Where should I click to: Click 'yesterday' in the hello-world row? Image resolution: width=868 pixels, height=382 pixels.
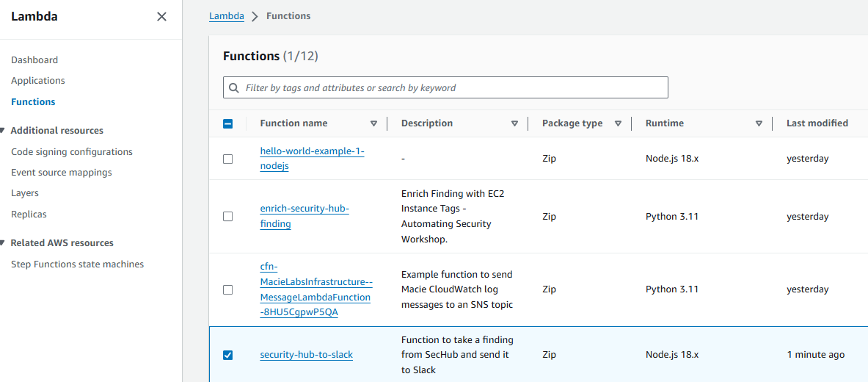pyautogui.click(x=808, y=159)
